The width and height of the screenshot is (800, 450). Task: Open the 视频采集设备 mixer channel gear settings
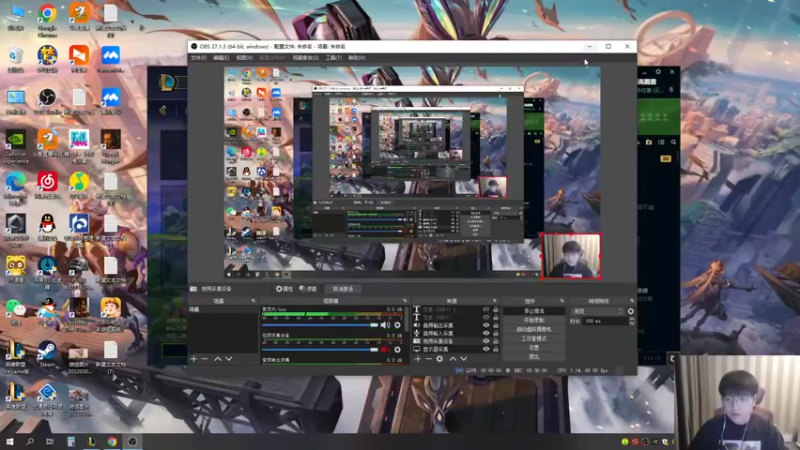[x=397, y=349]
